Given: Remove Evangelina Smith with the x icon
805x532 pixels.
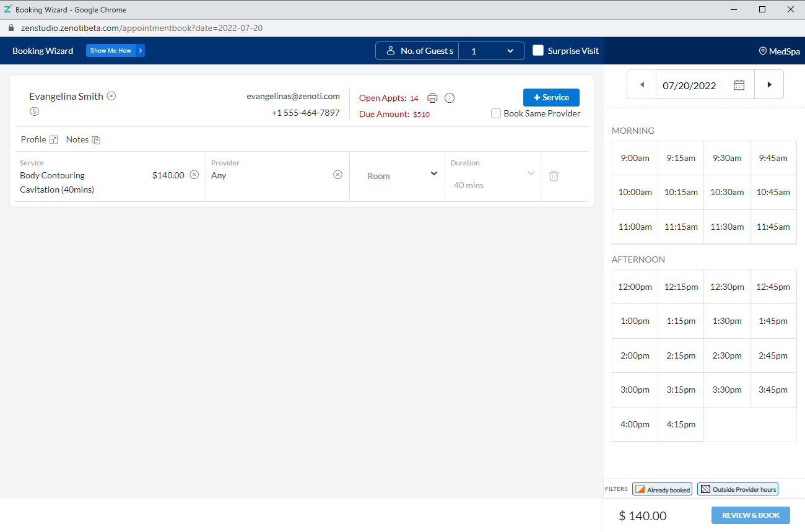Looking at the screenshot, I should [x=111, y=96].
